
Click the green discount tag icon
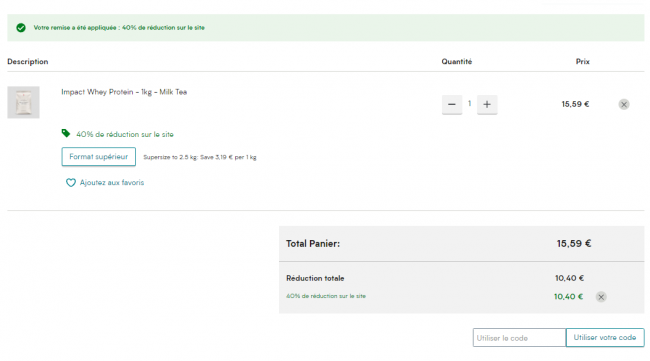point(66,133)
